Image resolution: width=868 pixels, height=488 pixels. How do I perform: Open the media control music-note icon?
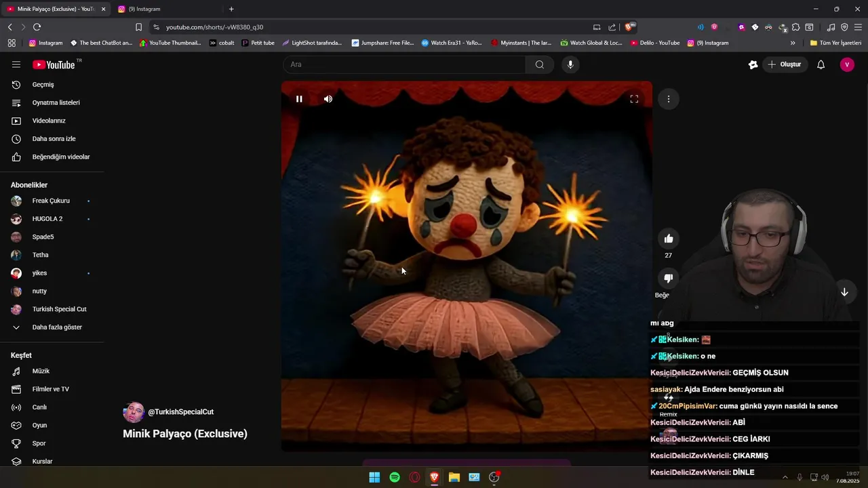coord(831,27)
